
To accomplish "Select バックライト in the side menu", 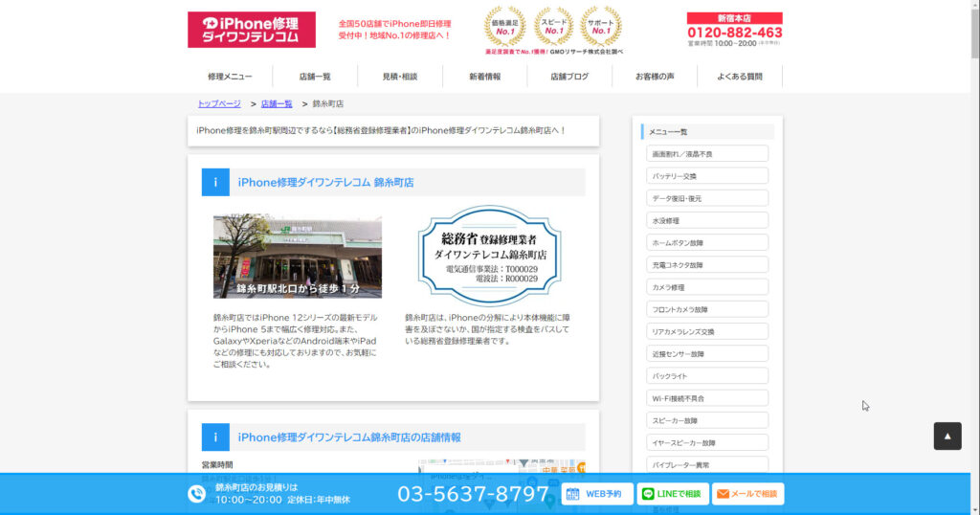I will 707,375.
